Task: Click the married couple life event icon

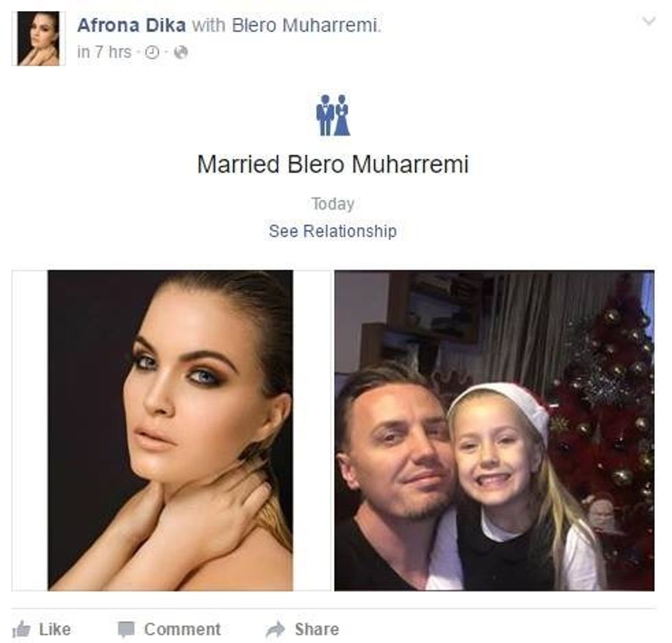Action: (333, 114)
